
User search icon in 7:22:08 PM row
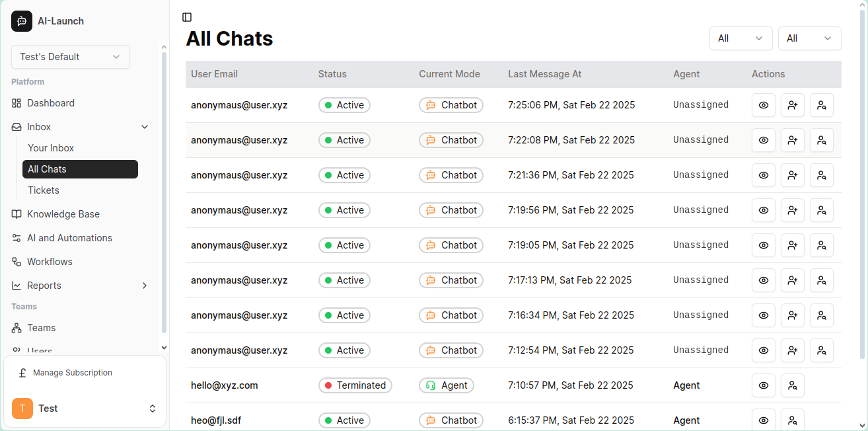[x=822, y=140]
